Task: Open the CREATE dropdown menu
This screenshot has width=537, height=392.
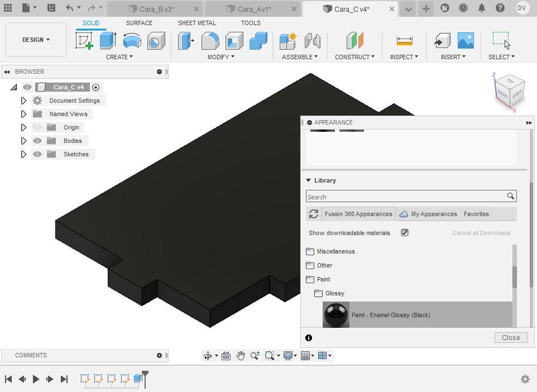Action: (x=119, y=57)
